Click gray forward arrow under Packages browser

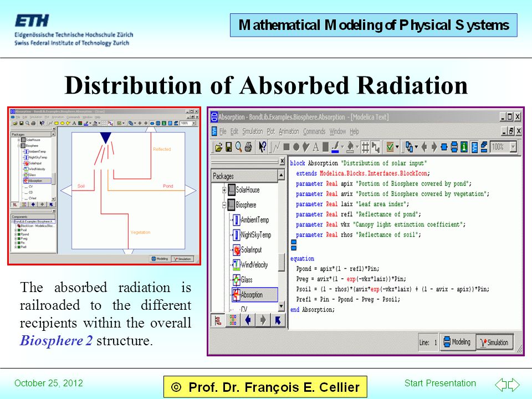[x=263, y=320]
